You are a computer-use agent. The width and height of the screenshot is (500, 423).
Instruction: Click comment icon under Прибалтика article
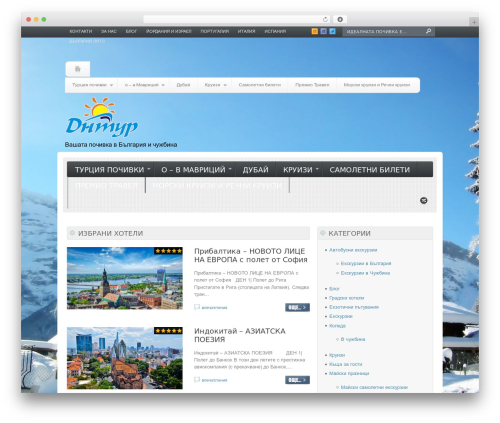[x=197, y=307]
